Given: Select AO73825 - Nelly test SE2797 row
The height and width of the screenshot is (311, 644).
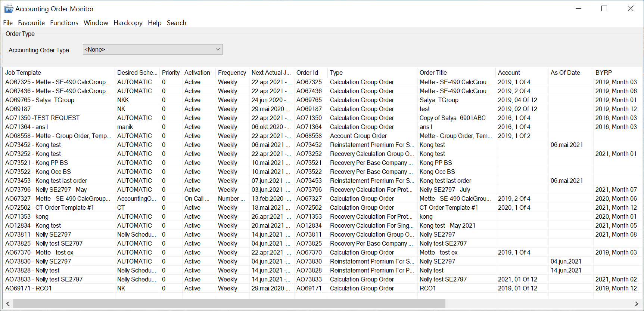Looking at the screenshot, I should point(322,243).
